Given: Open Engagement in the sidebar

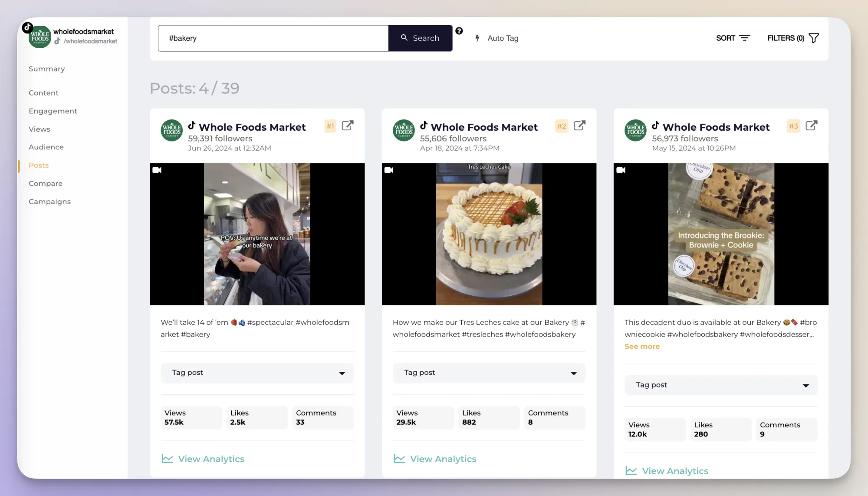Looking at the screenshot, I should (53, 111).
